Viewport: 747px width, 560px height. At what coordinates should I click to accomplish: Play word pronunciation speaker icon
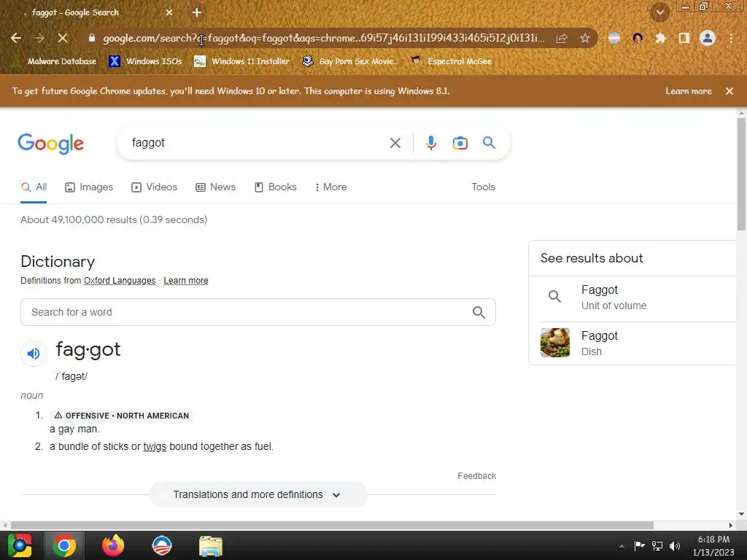pos(34,354)
